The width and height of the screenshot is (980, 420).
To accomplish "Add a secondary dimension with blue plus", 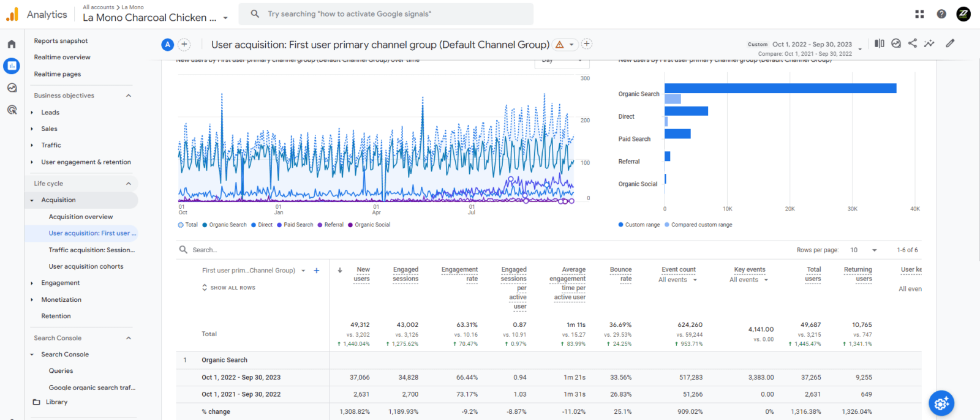I will (317, 271).
